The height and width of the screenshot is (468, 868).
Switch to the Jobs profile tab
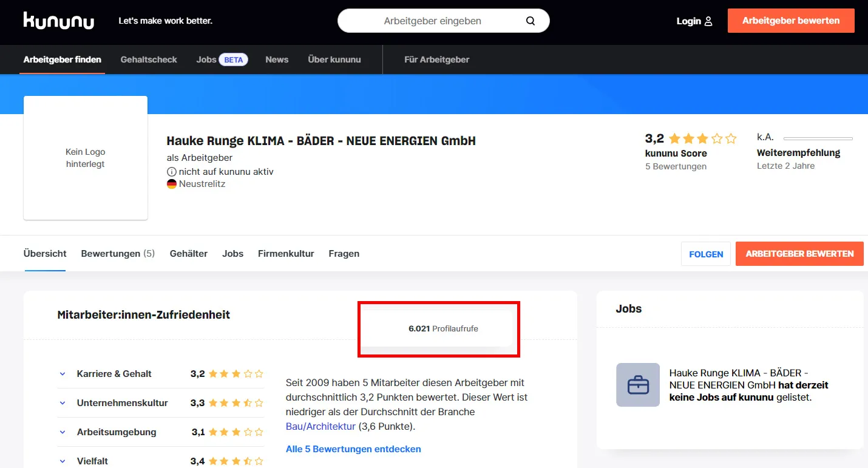pos(233,254)
